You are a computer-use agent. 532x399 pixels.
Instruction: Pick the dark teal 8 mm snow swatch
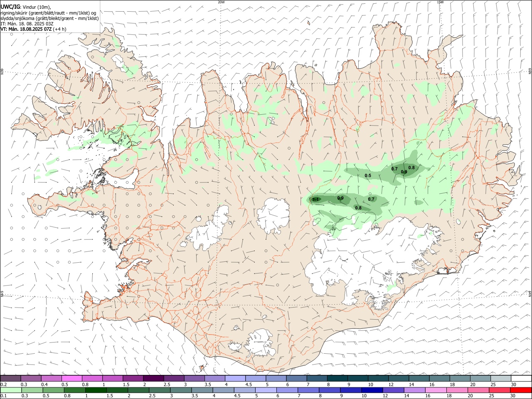337,379
